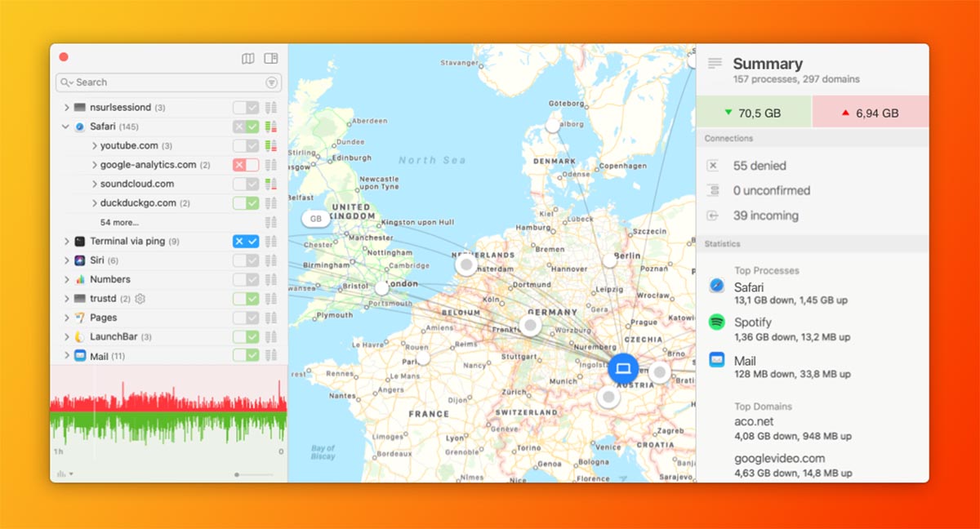Expand the duckduckgo.com domain row
The width and height of the screenshot is (980, 529).
tap(94, 203)
